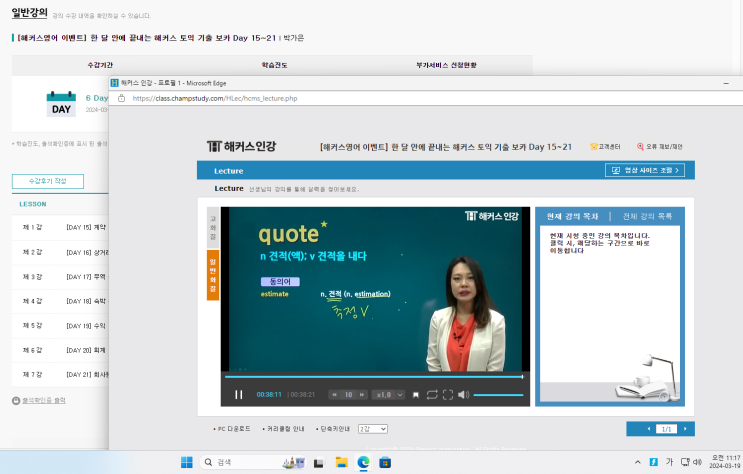Open 영상 사이즈 조절 button
This screenshot has width=743, height=474.
click(645, 170)
